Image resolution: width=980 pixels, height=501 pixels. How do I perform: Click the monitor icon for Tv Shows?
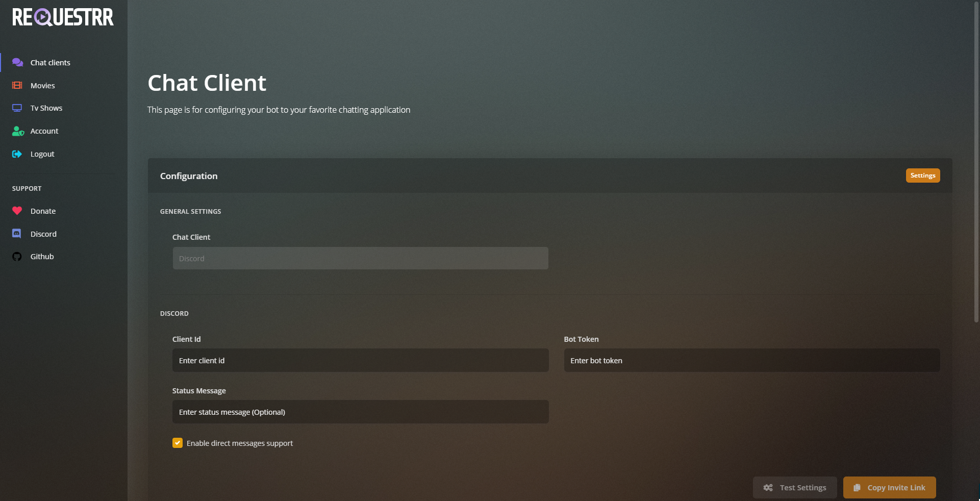pyautogui.click(x=17, y=108)
